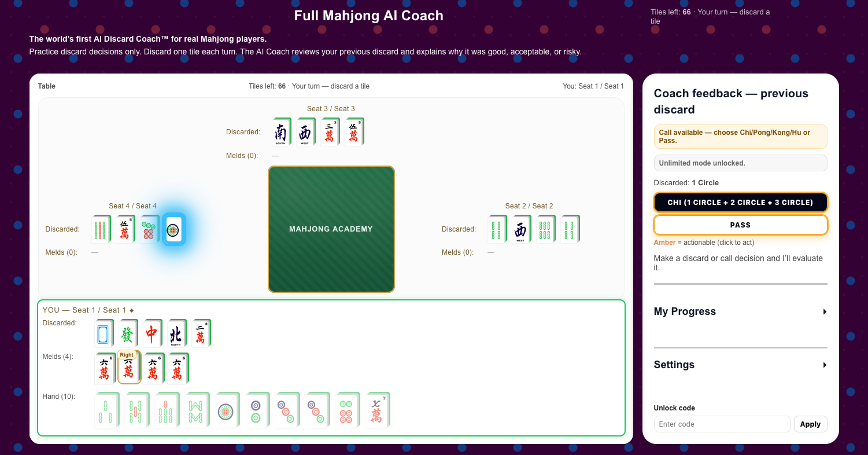Viewport: 868px width, 455px height.
Task: Discard the 2 Circle tile from hand
Action: [257, 410]
